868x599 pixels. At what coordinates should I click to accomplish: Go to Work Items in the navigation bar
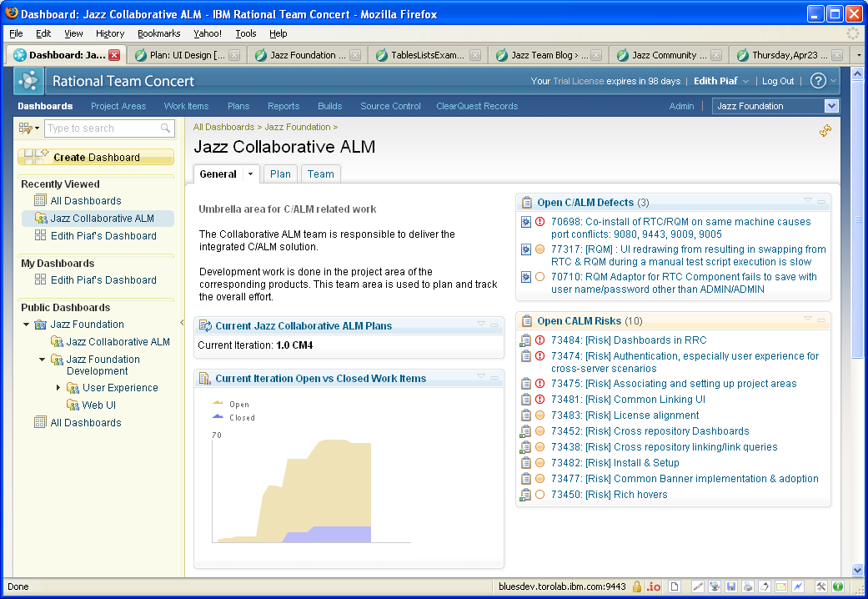click(x=186, y=106)
